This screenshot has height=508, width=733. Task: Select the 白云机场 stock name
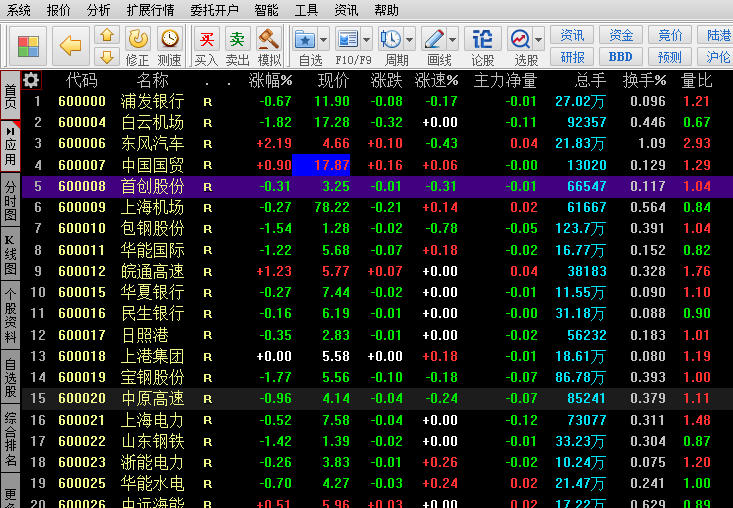(x=152, y=122)
